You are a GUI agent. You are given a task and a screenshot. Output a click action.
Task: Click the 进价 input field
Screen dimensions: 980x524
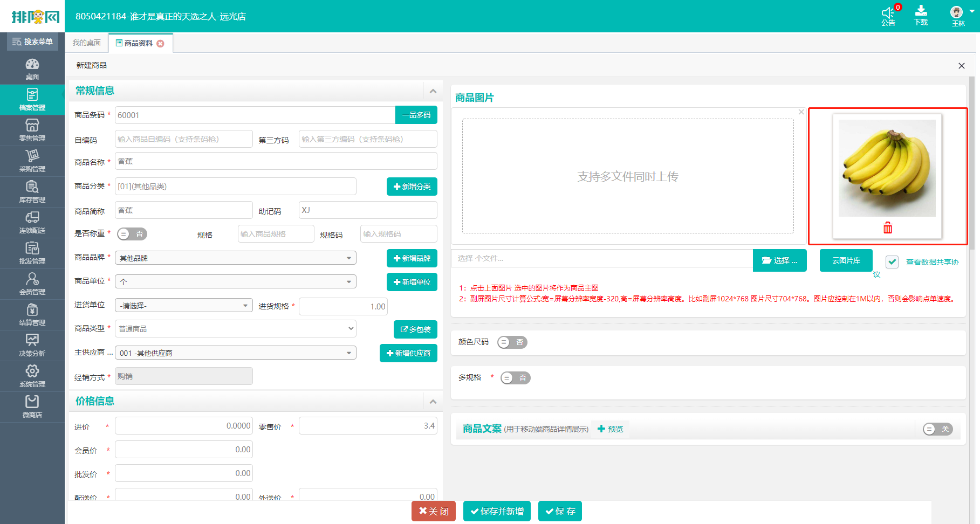pyautogui.click(x=184, y=426)
